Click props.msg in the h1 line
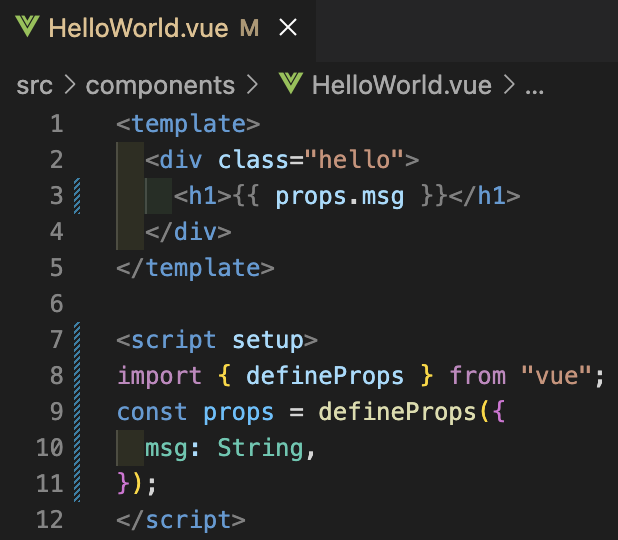 point(340,197)
